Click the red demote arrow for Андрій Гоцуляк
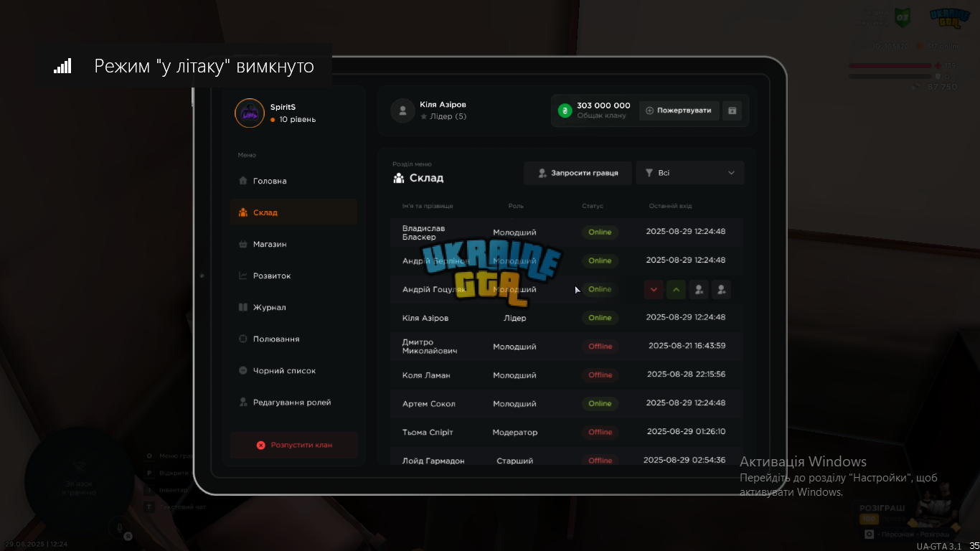The height and width of the screenshot is (551, 980). pos(653,289)
